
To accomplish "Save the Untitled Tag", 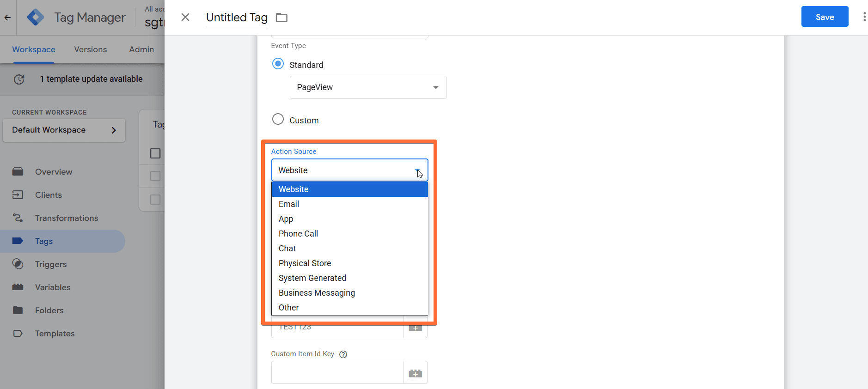I will tap(825, 17).
